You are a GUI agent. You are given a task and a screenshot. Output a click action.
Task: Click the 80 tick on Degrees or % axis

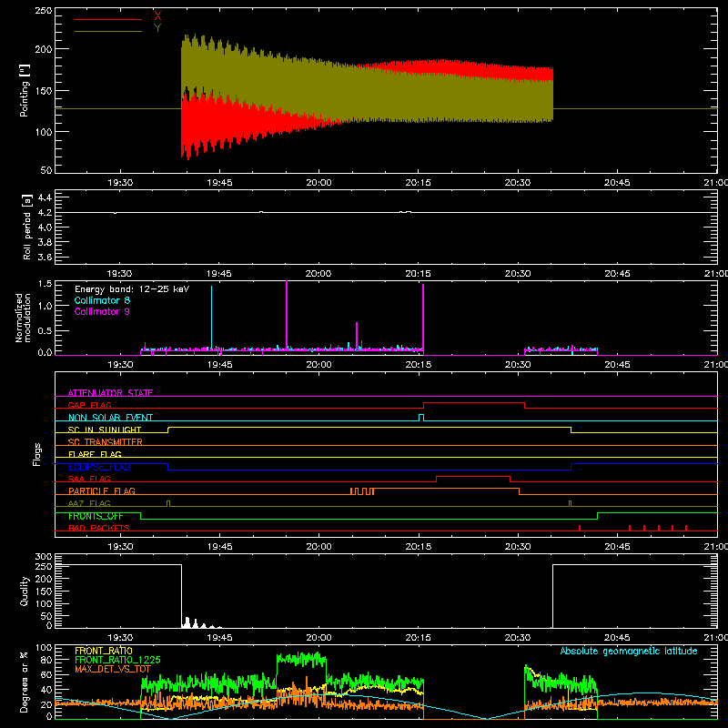[46, 660]
